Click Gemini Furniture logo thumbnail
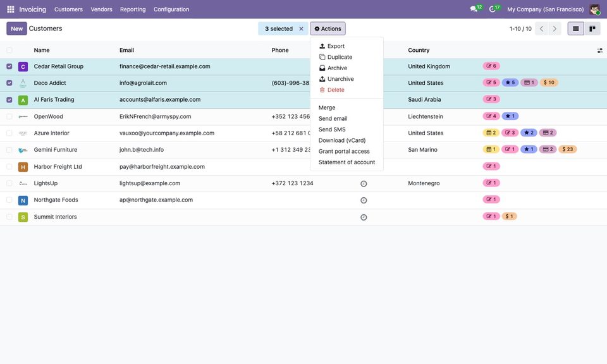 pos(23,150)
